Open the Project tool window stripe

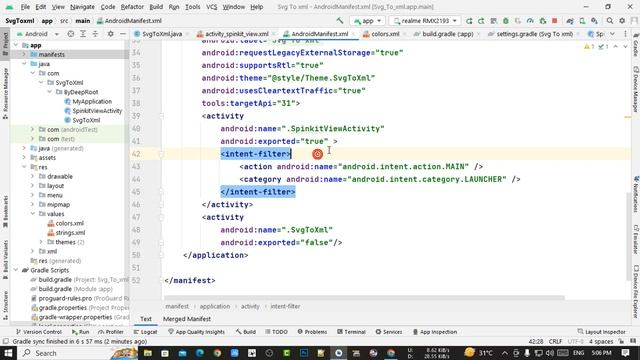point(5,43)
